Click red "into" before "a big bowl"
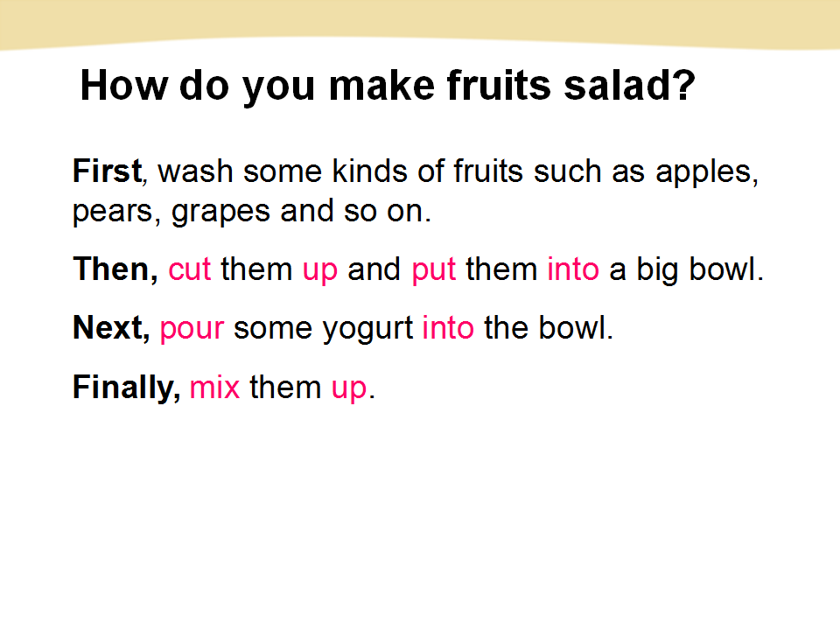 (x=573, y=269)
